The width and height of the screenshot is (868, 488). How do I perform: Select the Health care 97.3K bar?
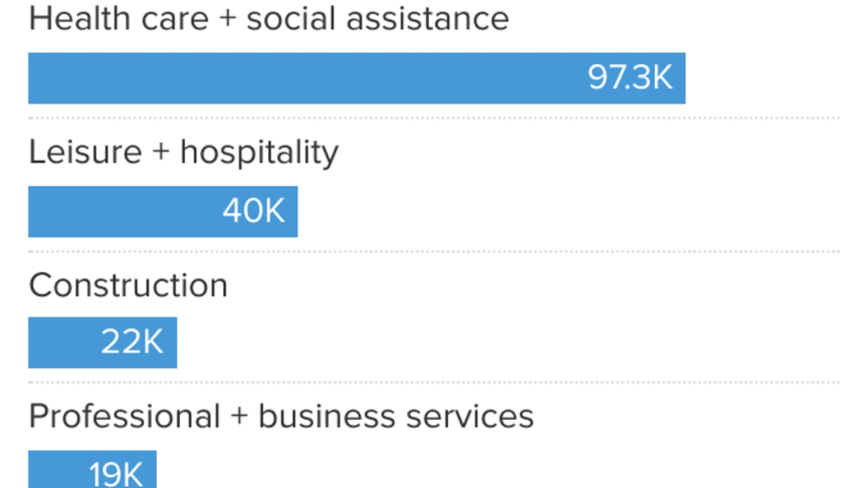pos(307,78)
